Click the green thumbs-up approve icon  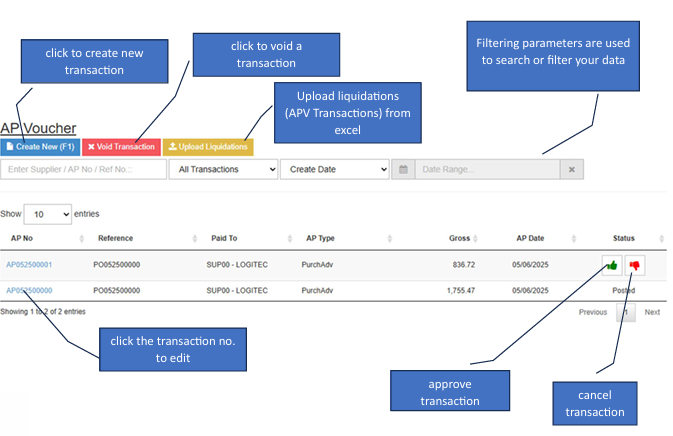click(x=610, y=265)
